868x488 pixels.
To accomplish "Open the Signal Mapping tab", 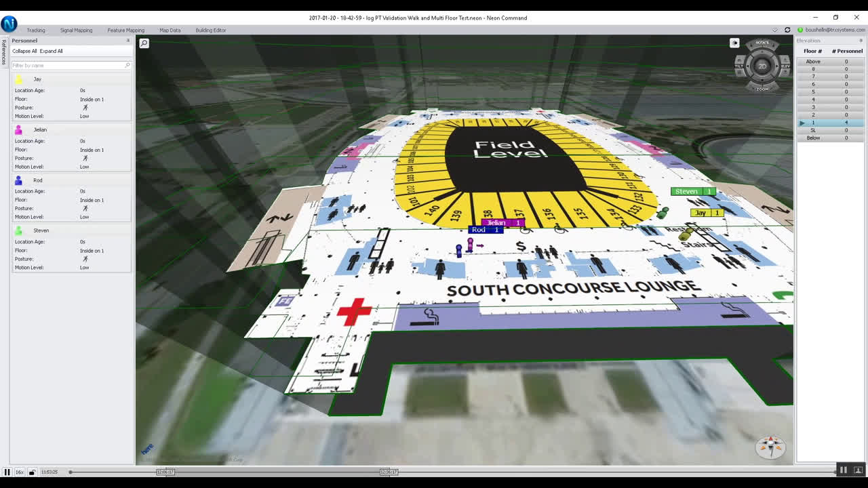I will coord(76,30).
